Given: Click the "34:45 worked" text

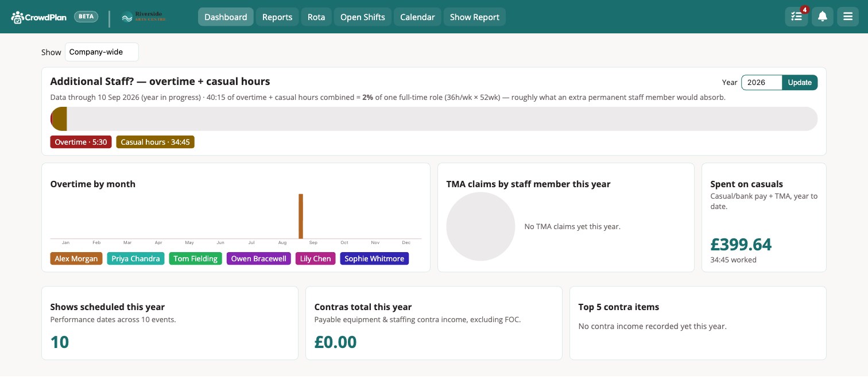Looking at the screenshot, I should click(733, 260).
